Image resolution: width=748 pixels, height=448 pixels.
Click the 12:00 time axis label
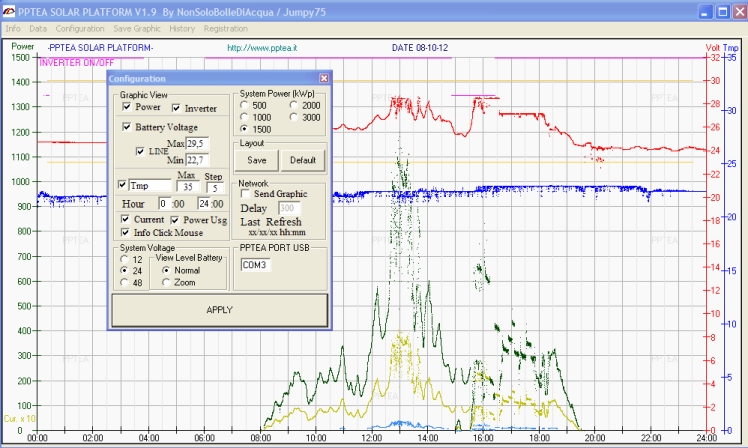point(372,438)
